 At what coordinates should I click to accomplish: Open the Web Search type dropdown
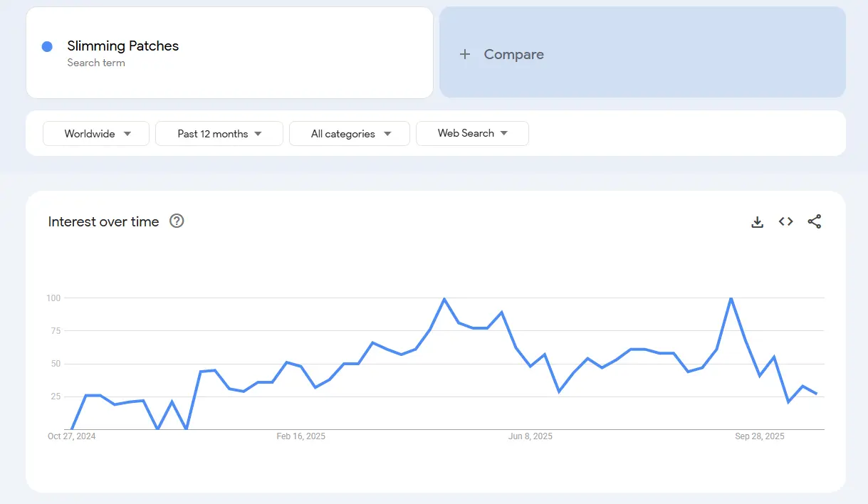tap(472, 134)
